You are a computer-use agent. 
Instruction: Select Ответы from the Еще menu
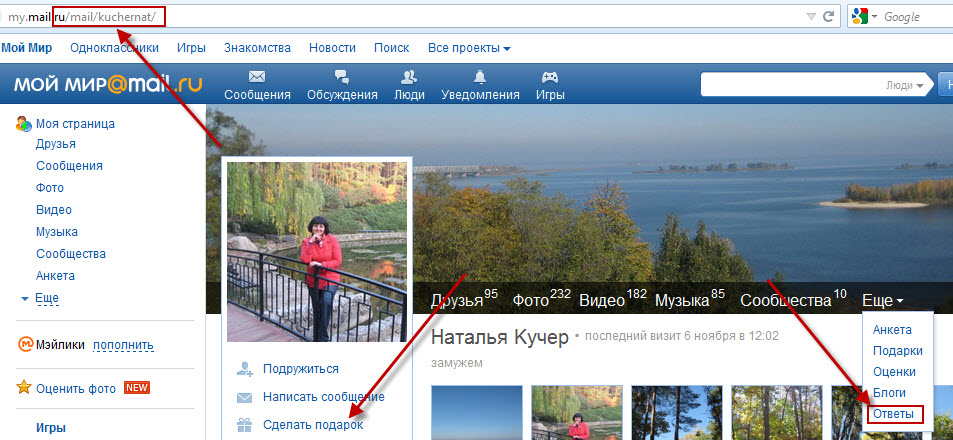click(894, 414)
